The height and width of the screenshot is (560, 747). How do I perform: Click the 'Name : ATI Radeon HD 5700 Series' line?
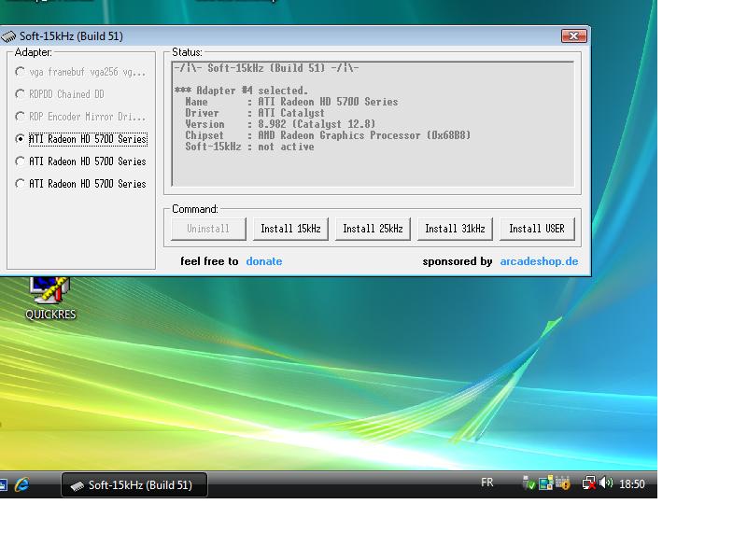point(291,102)
